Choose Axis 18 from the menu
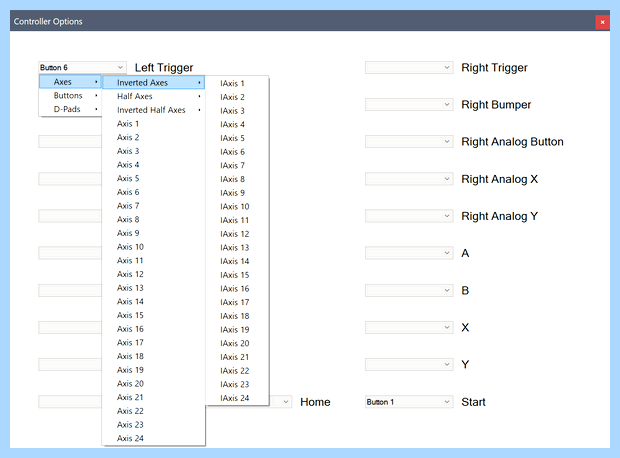Screen dimensions: 620x458 pos(153,356)
